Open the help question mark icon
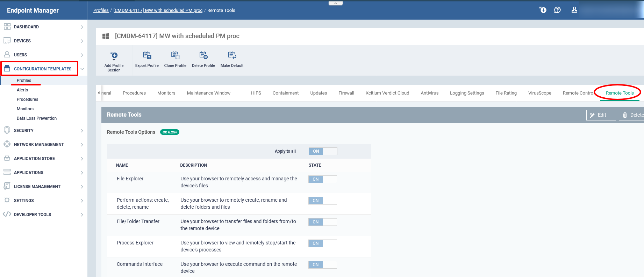644x277 pixels. click(558, 10)
